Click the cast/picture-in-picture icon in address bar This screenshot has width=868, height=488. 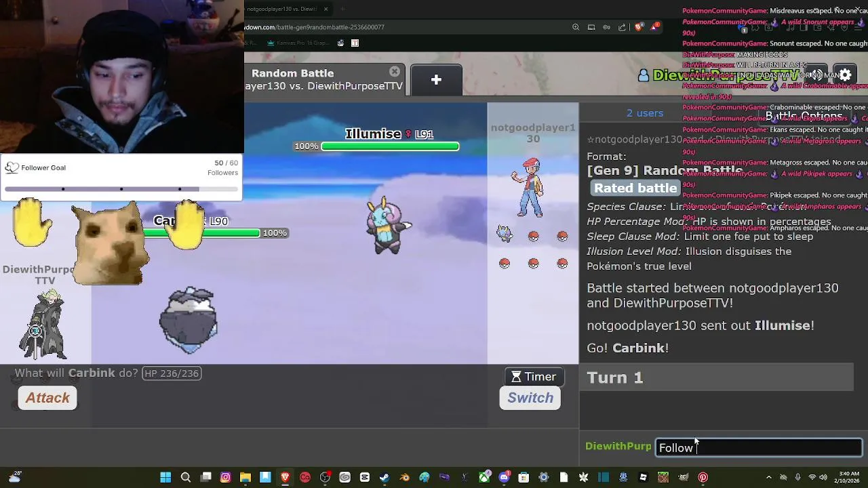point(591,27)
